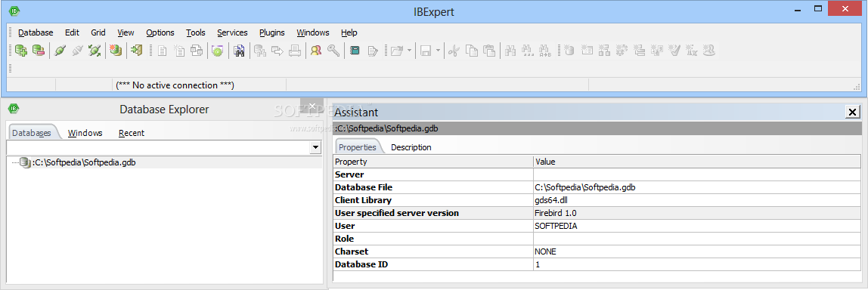The height and width of the screenshot is (290, 868).
Task: Open the Tools menu
Action: [195, 32]
